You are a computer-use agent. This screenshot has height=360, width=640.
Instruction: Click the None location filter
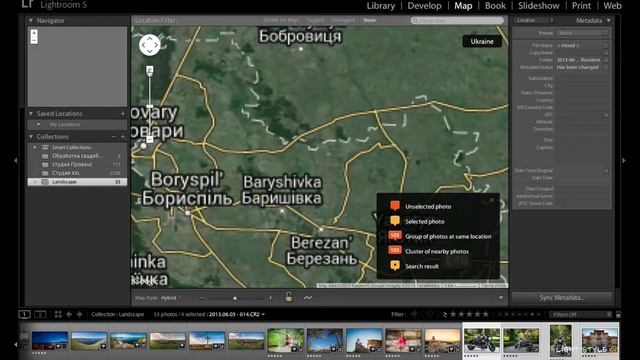pos(369,20)
